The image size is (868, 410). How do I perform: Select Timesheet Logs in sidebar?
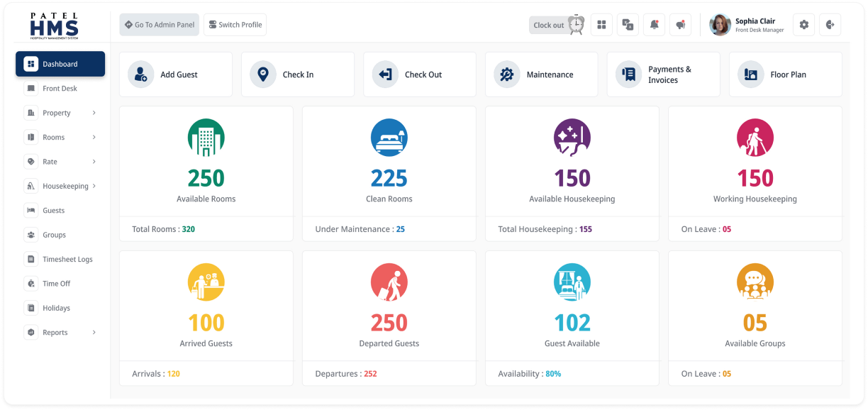[x=67, y=260]
